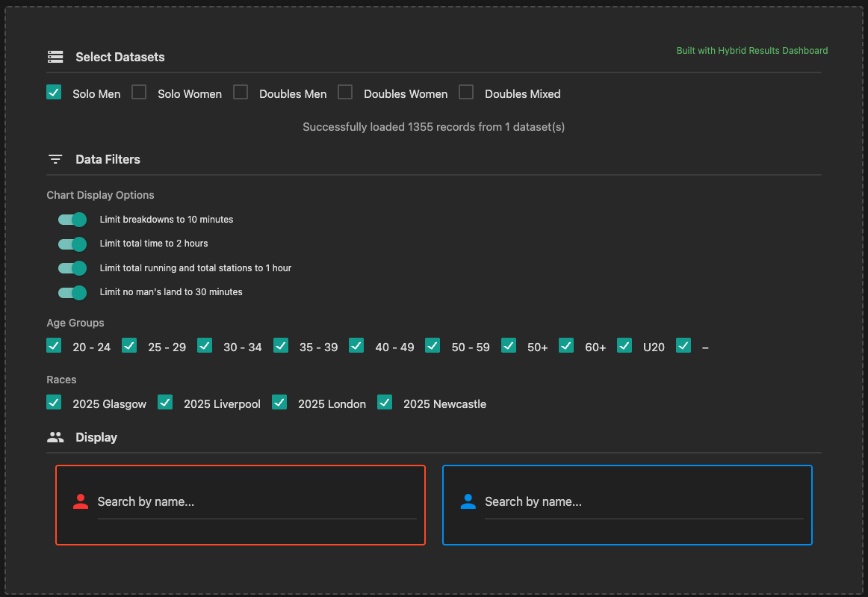The height and width of the screenshot is (597, 868).
Task: Click the red person icon in left search box
Action: point(80,501)
